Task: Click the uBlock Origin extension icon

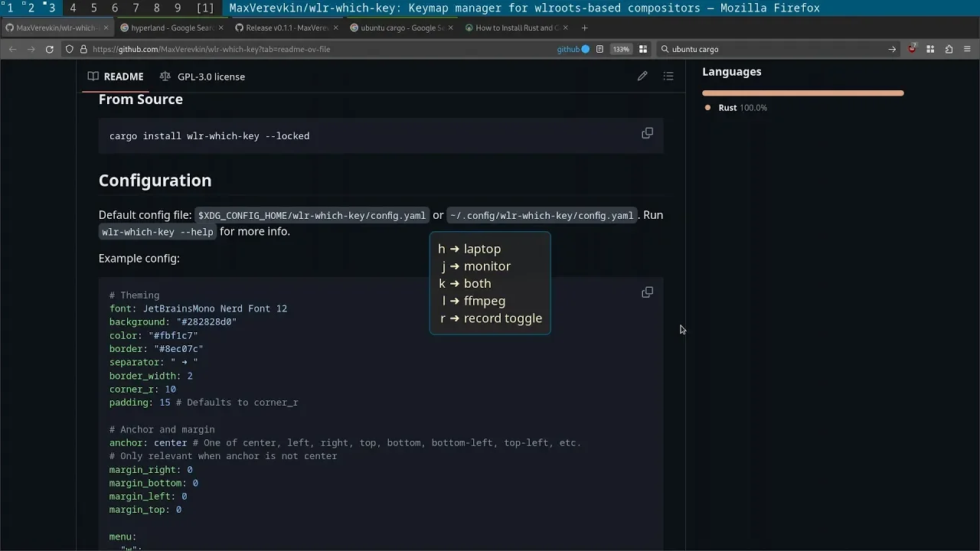Action: (912, 49)
